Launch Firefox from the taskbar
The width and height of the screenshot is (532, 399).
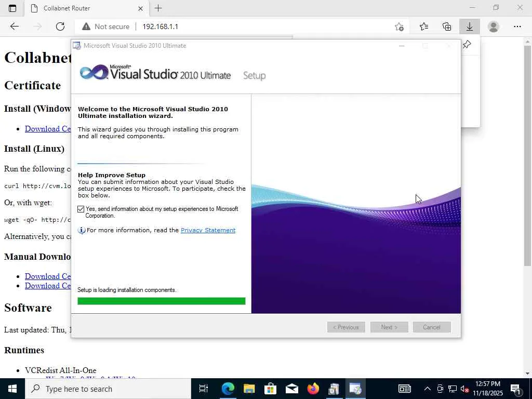(313, 389)
